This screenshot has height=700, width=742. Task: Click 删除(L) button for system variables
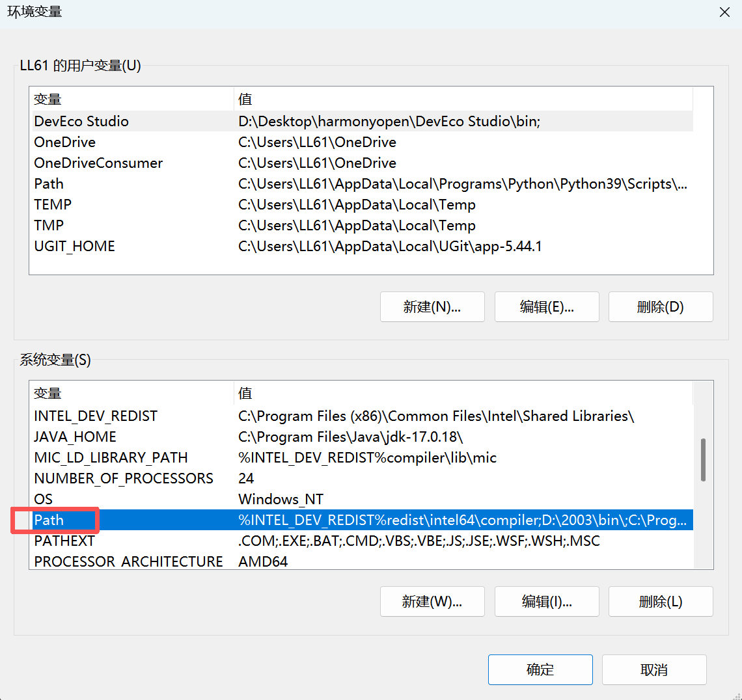(661, 602)
